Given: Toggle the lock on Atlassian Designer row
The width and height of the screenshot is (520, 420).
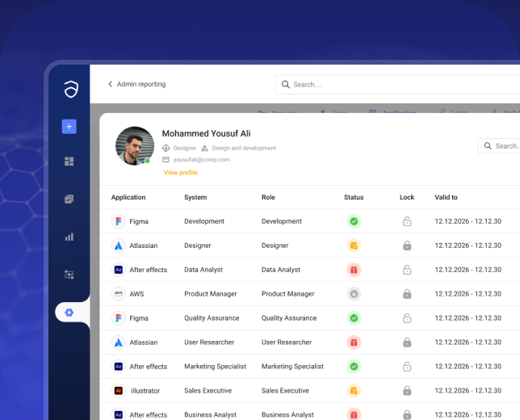Looking at the screenshot, I should tap(407, 246).
